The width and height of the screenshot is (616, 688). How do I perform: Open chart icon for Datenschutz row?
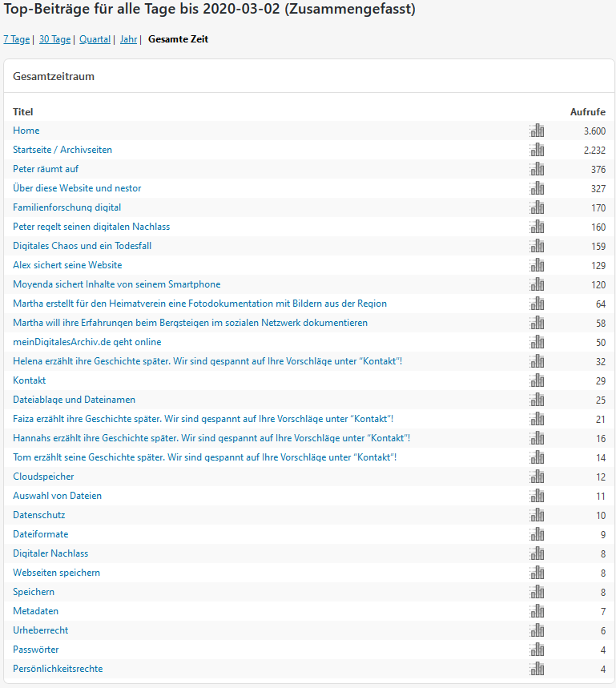(537, 515)
